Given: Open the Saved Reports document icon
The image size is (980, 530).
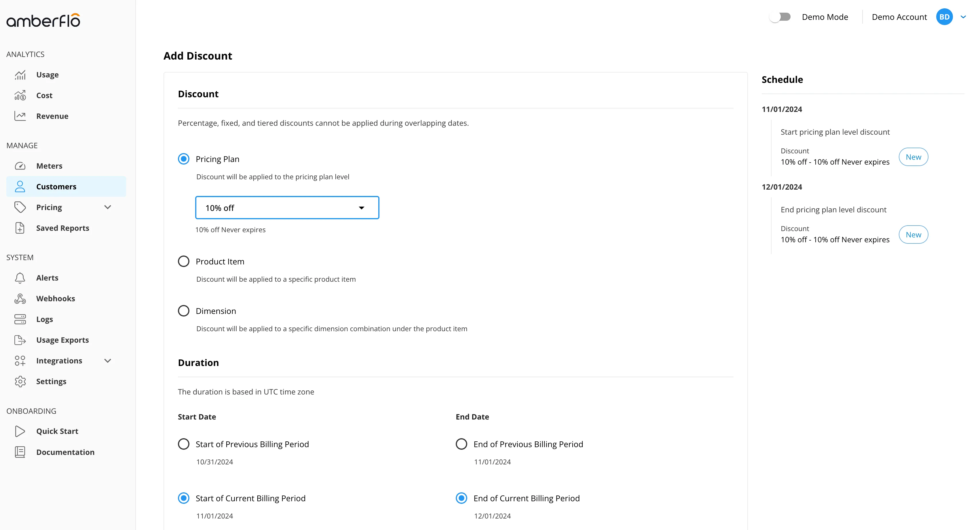Looking at the screenshot, I should click(x=20, y=228).
